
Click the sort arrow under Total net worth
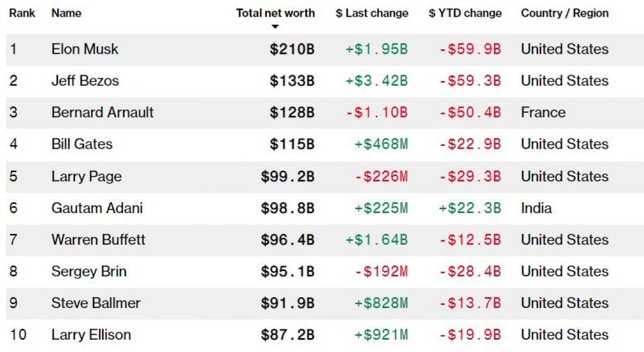pos(275,27)
